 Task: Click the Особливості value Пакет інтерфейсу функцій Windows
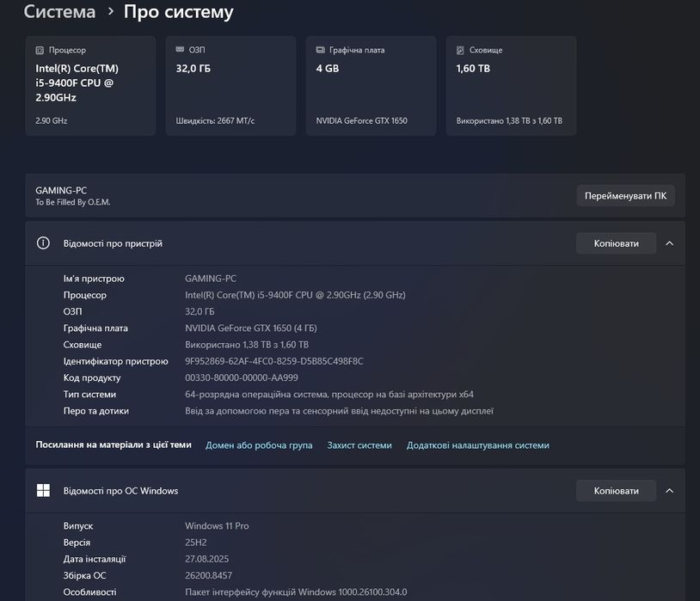click(x=296, y=592)
